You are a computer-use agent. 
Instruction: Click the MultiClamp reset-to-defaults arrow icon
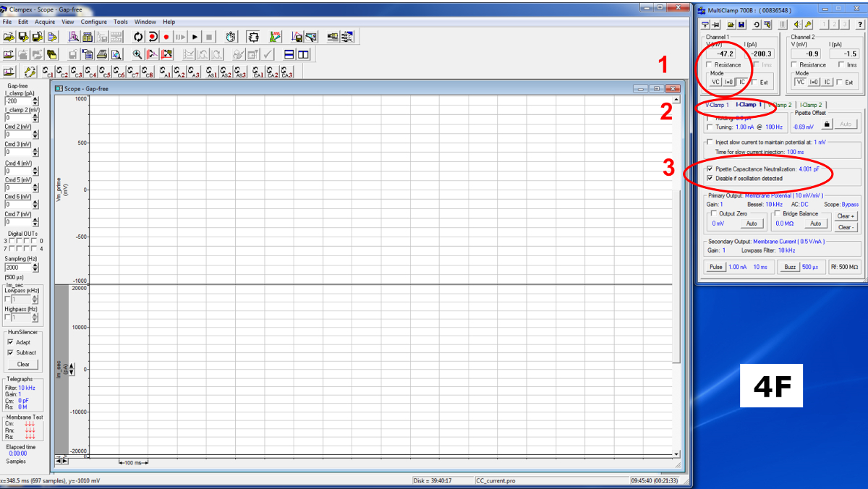pyautogui.click(x=757, y=25)
